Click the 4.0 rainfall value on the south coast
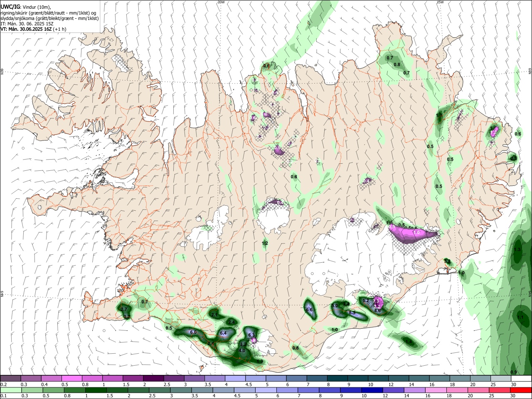Viewport: 532px width, 399px height. coord(242,350)
